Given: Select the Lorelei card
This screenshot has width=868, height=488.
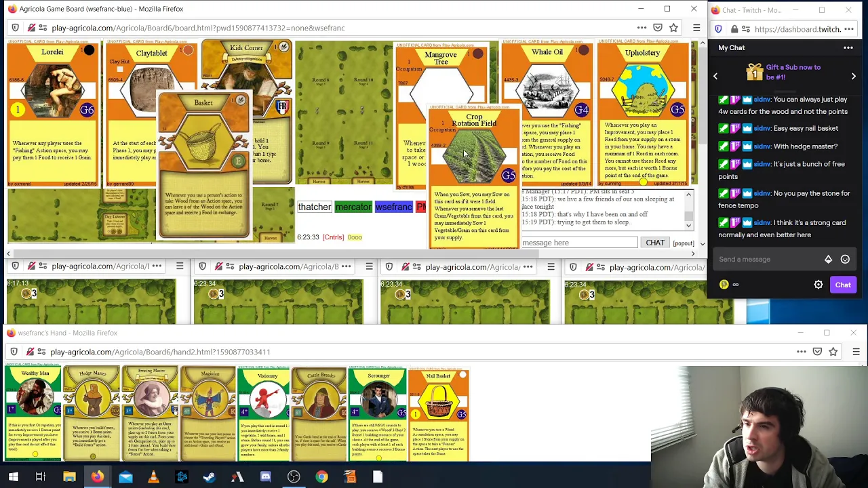Looking at the screenshot, I should click(x=53, y=114).
